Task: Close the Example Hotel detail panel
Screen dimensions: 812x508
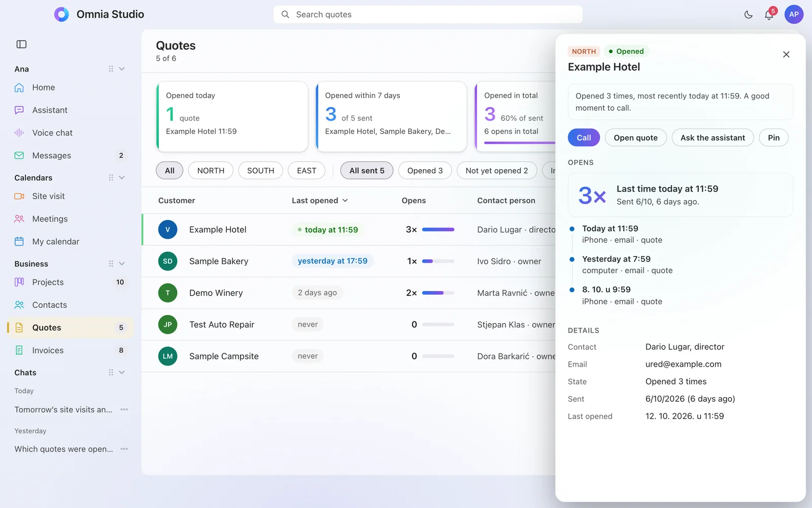Action: coord(786,54)
